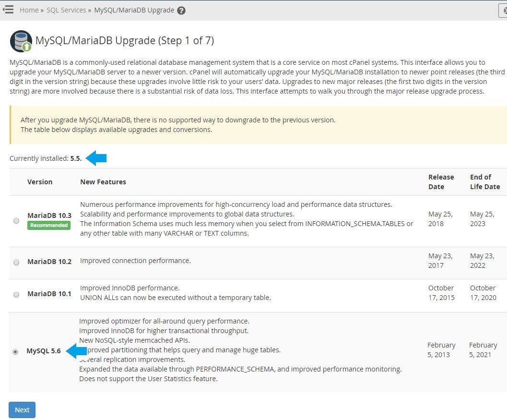Click end of life May 23, 2022
The height and width of the screenshot is (420, 507).
(x=482, y=261)
